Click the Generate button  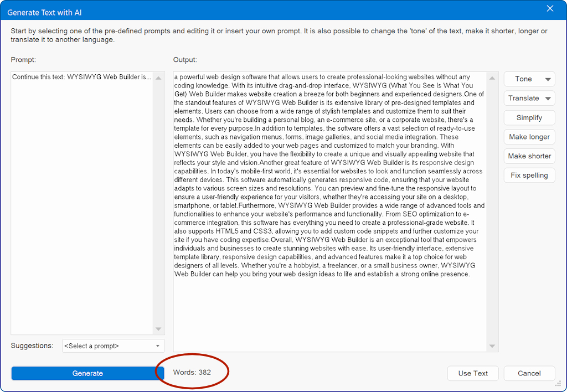click(87, 373)
